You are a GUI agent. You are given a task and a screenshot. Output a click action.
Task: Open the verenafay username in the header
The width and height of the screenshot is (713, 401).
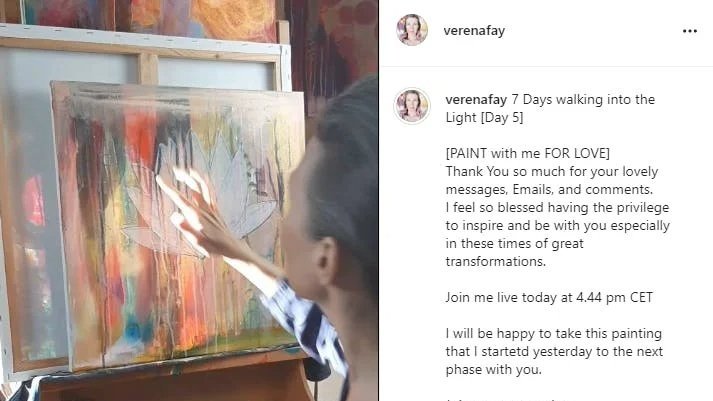click(x=474, y=31)
